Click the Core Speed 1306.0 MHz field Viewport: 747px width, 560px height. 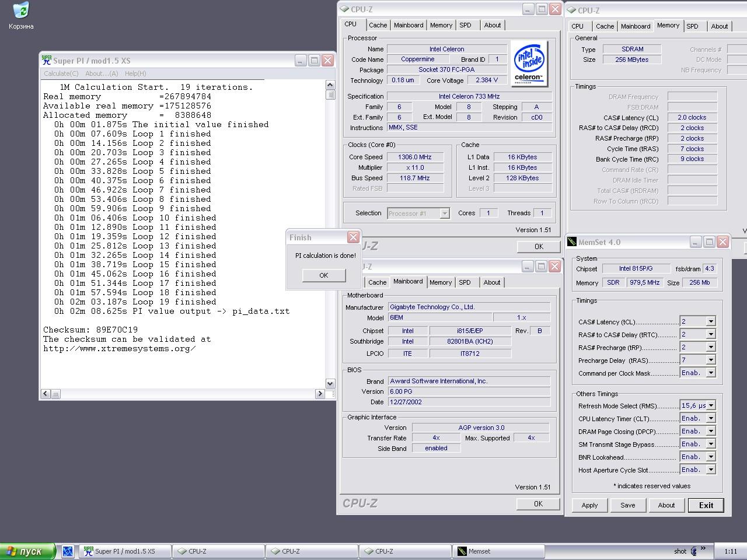point(415,157)
